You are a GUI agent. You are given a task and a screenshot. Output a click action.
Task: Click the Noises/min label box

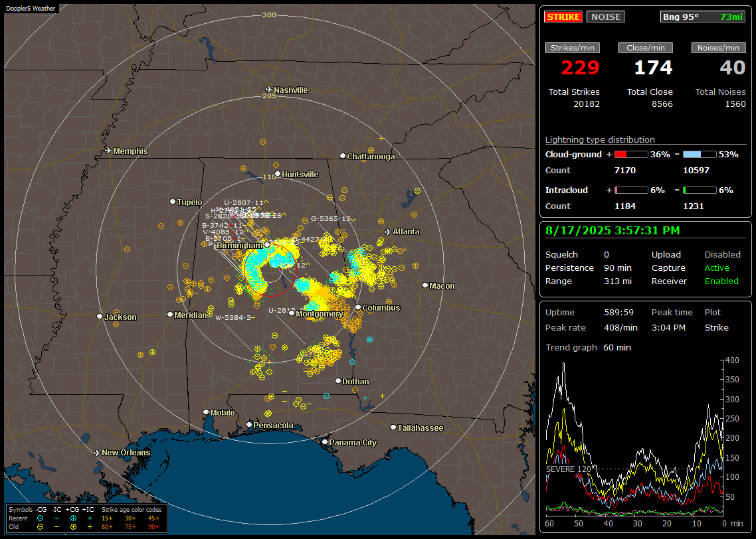pos(718,48)
